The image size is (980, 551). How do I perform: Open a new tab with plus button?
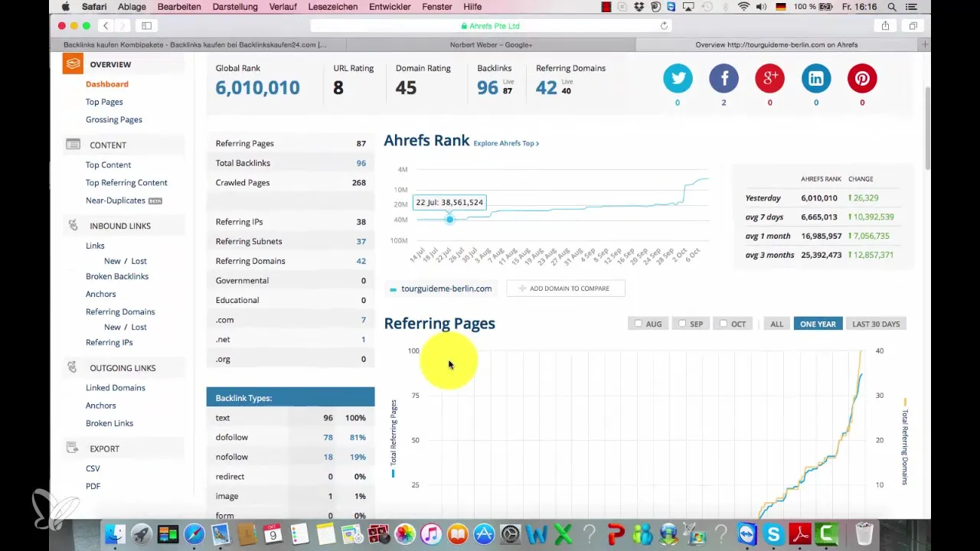[x=925, y=44]
